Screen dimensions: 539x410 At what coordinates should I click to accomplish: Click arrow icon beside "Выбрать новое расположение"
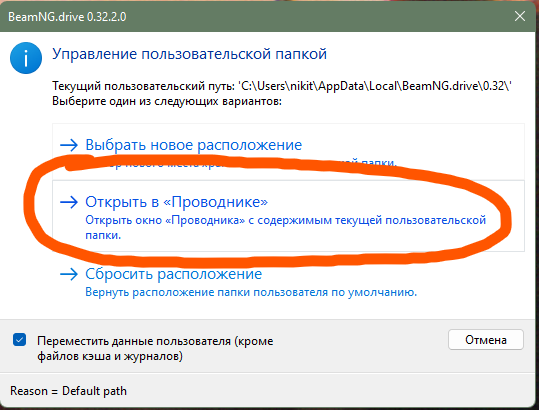[69, 145]
